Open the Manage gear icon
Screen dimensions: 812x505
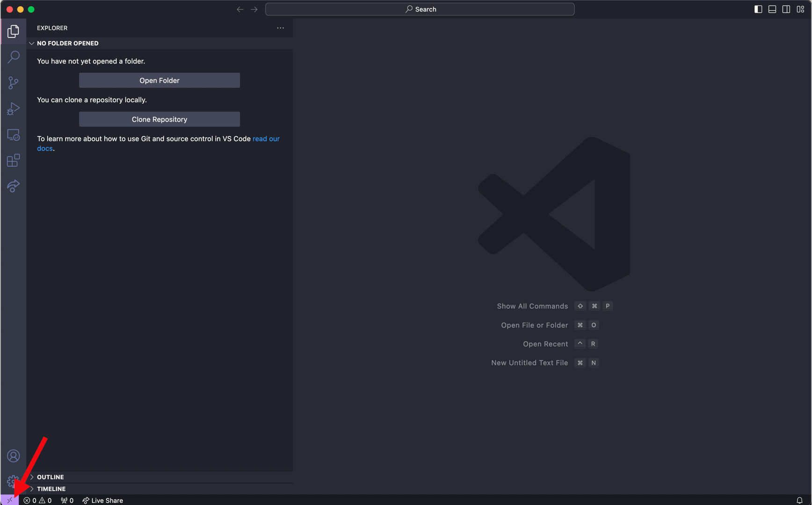pyautogui.click(x=13, y=482)
